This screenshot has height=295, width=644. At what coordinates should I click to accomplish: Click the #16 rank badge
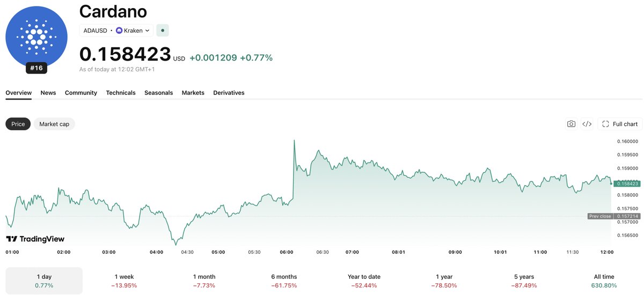(36, 68)
